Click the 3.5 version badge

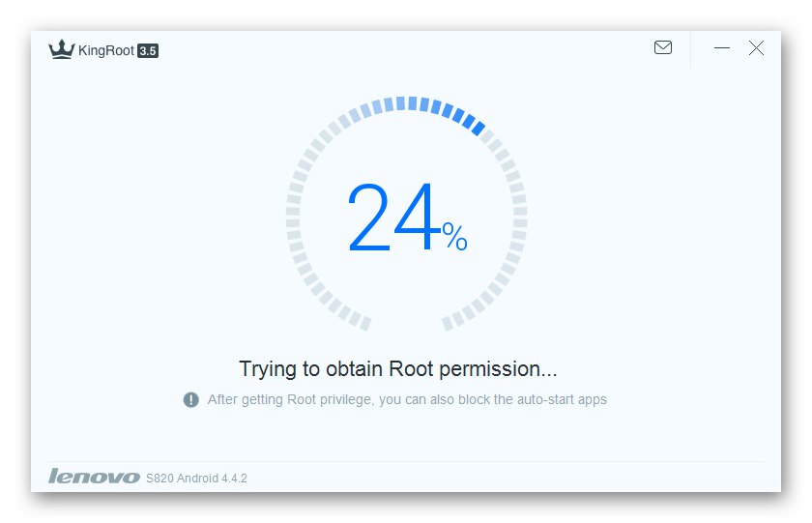[148, 50]
